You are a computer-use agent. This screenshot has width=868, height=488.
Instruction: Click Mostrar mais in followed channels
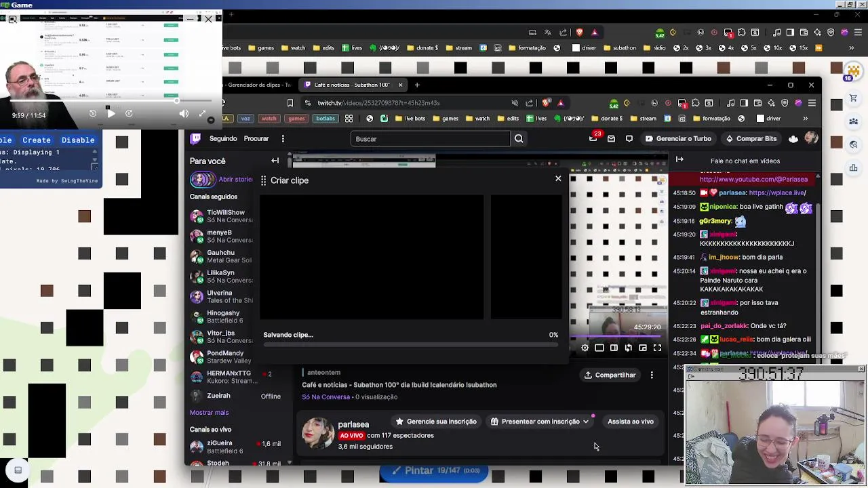point(209,412)
